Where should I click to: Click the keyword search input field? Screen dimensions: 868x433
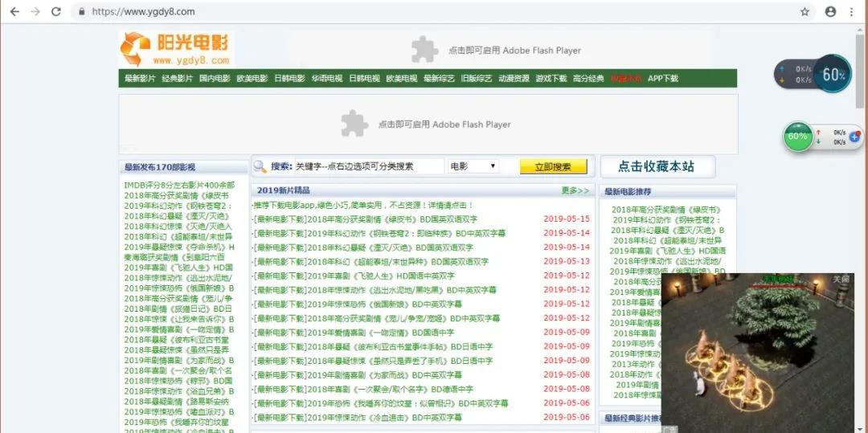click(369, 166)
